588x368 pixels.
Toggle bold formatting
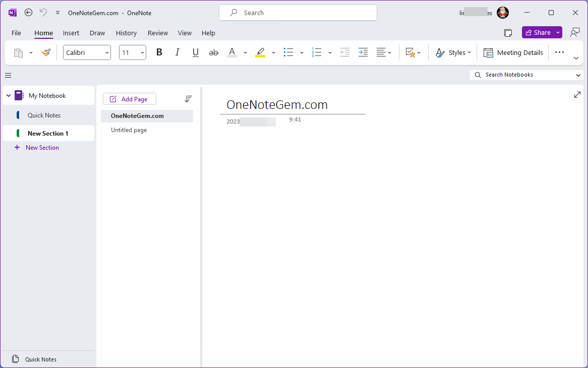(159, 53)
